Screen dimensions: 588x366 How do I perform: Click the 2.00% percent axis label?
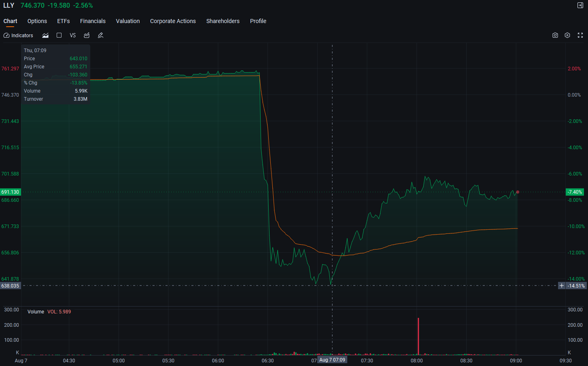point(574,69)
